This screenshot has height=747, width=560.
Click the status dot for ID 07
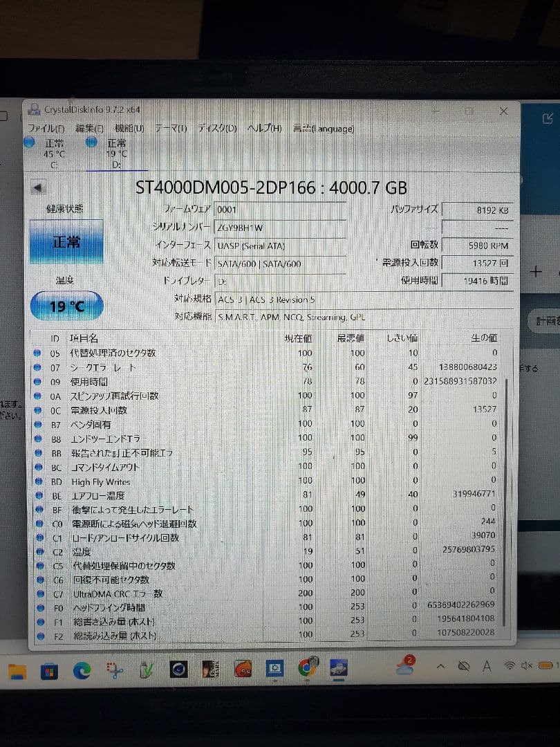pos(37,367)
